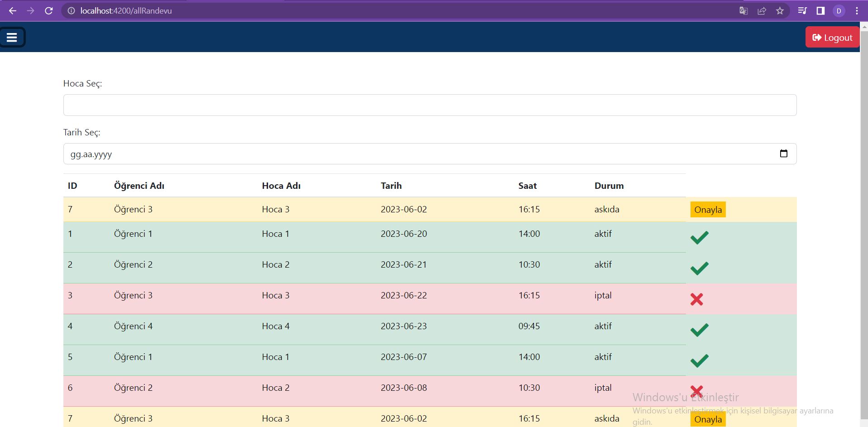The width and height of the screenshot is (868, 427).
Task: Click the green checkmark for 2023-06-23 row
Action: tap(699, 330)
